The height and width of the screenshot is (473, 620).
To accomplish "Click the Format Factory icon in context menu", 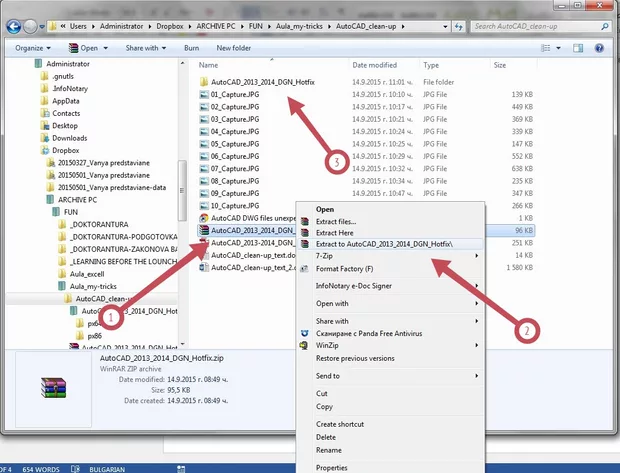I will (303, 269).
